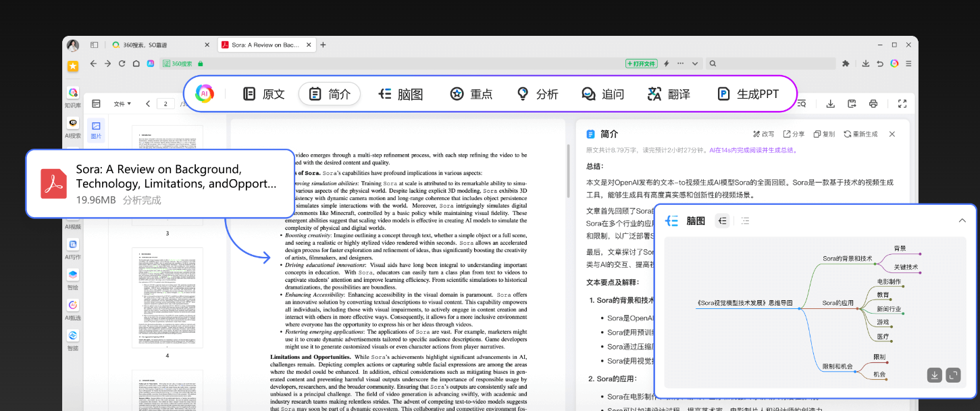Open the AI写作 sidebar item
This screenshot has width=980, height=411.
[x=73, y=249]
